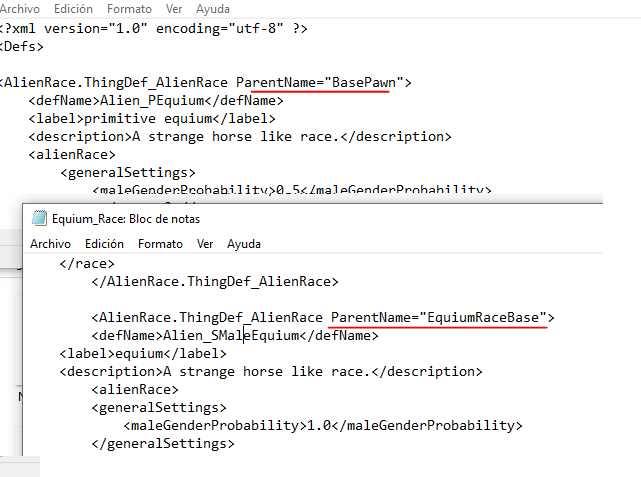The width and height of the screenshot is (641, 477).
Task: Open Archivo menu in Equium_Race window
Action: coord(50,244)
